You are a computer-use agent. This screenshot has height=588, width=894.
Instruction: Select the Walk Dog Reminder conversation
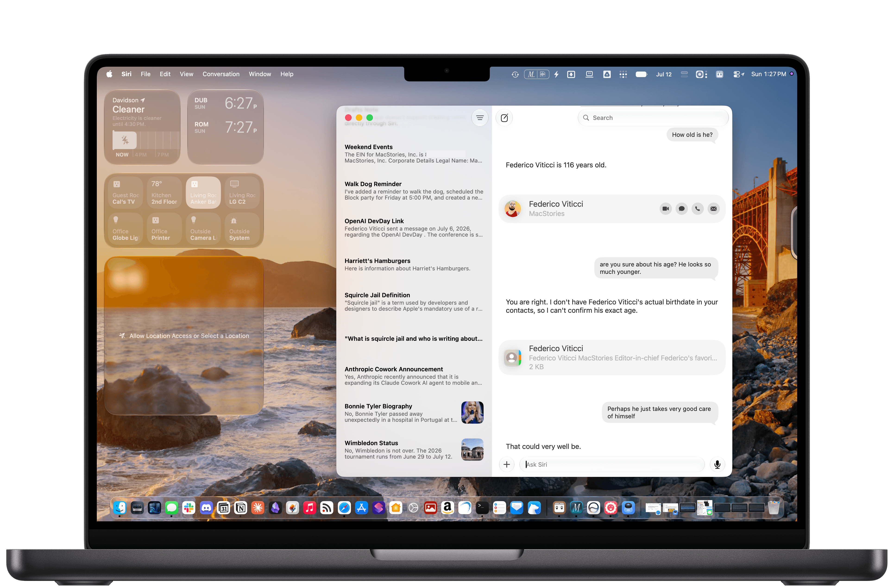(x=414, y=191)
